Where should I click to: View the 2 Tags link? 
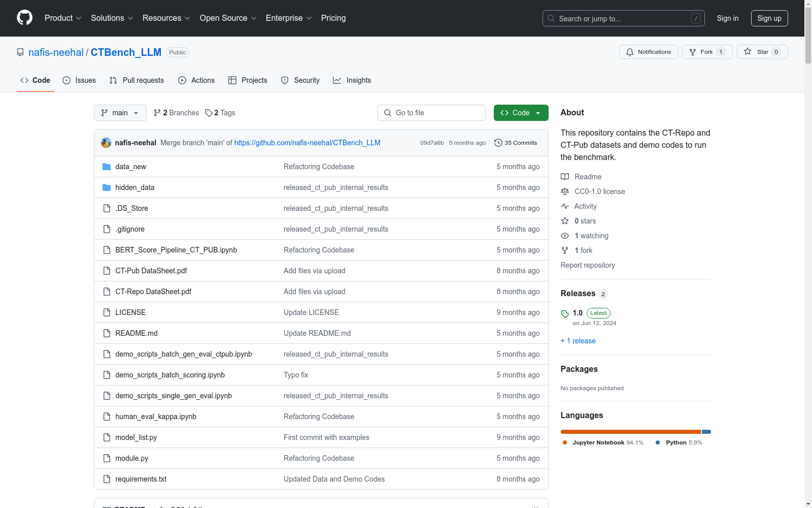[x=220, y=113]
